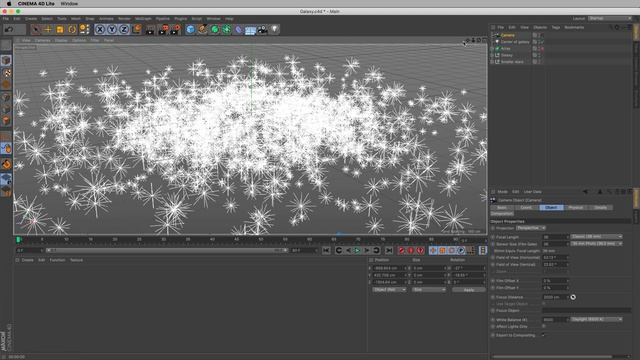Activate the Scale tool square icon
The height and width of the screenshot is (360, 640).
tap(60, 29)
